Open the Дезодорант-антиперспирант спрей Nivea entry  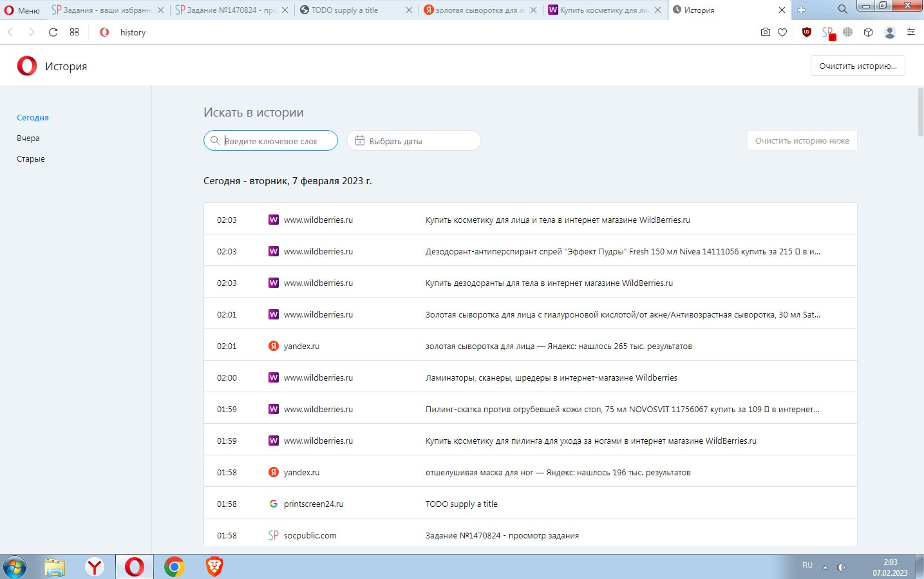click(530, 251)
